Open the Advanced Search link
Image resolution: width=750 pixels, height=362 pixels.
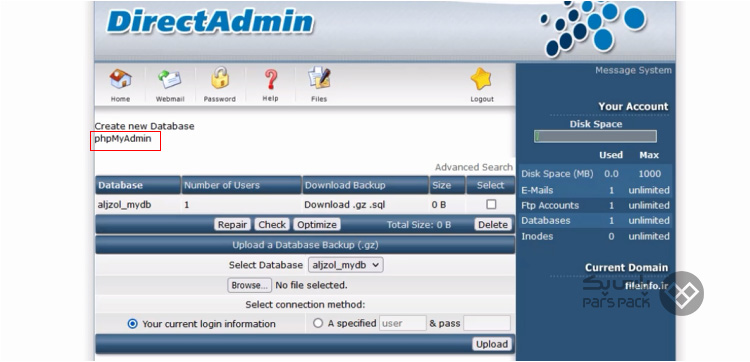click(x=474, y=167)
